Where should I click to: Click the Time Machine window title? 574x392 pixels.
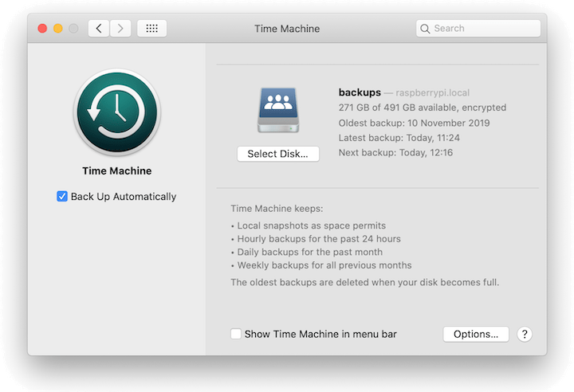(x=287, y=29)
